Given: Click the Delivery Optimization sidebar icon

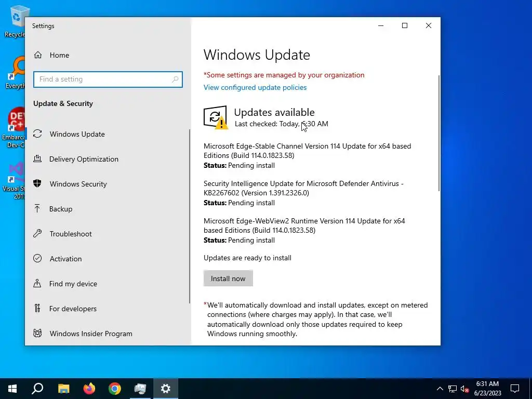Looking at the screenshot, I should (37, 159).
